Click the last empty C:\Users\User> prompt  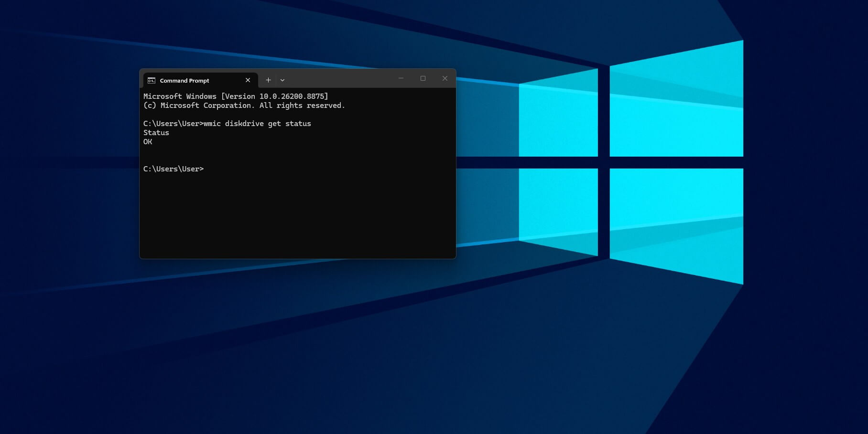(174, 169)
